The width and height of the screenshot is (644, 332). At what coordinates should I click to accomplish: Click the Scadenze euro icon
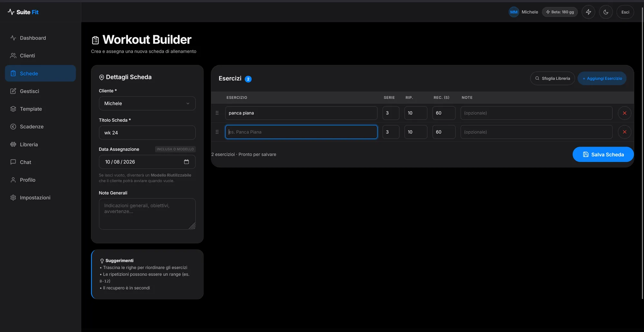click(13, 127)
